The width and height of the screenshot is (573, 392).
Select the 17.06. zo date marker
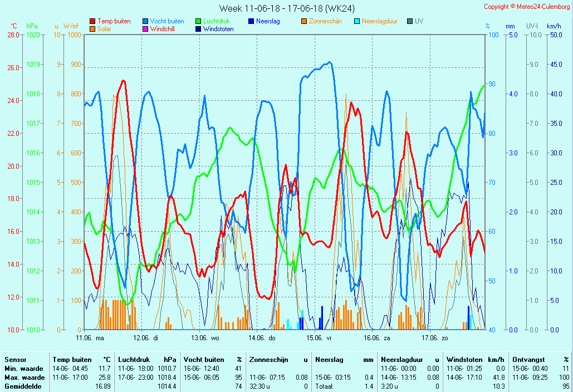tap(434, 337)
